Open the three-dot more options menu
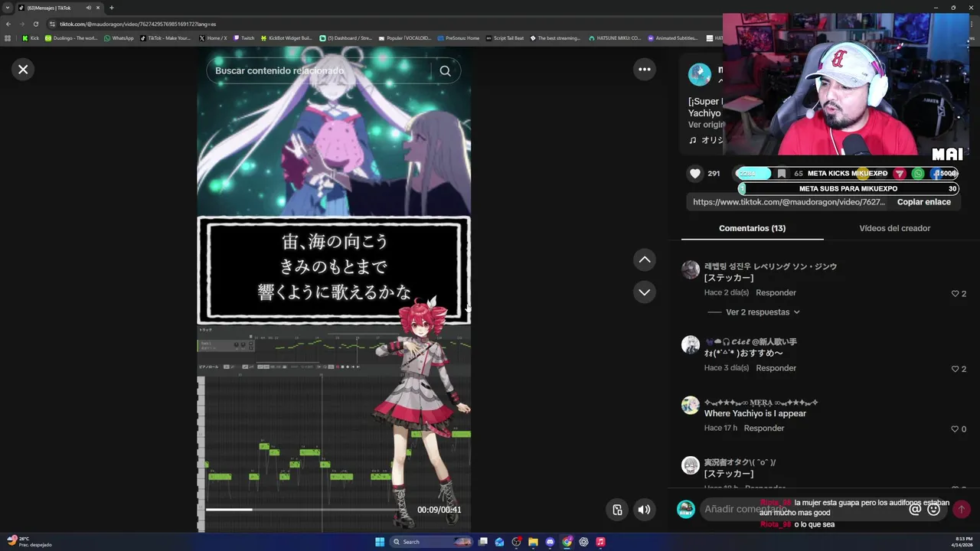The height and width of the screenshot is (551, 980). [x=645, y=70]
